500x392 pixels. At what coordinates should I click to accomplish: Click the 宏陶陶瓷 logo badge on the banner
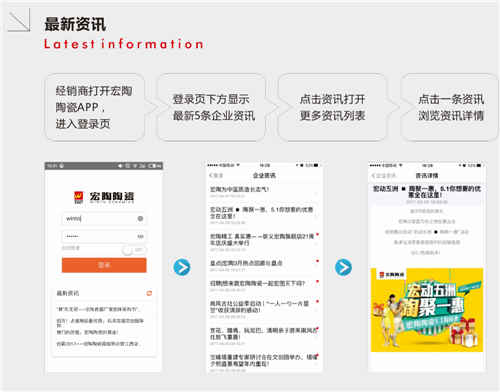click(391, 274)
